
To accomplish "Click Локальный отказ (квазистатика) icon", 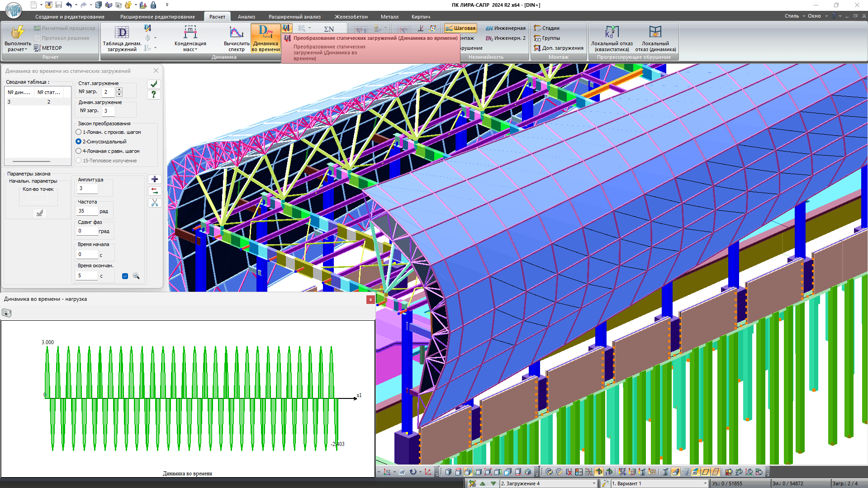I will (x=612, y=38).
